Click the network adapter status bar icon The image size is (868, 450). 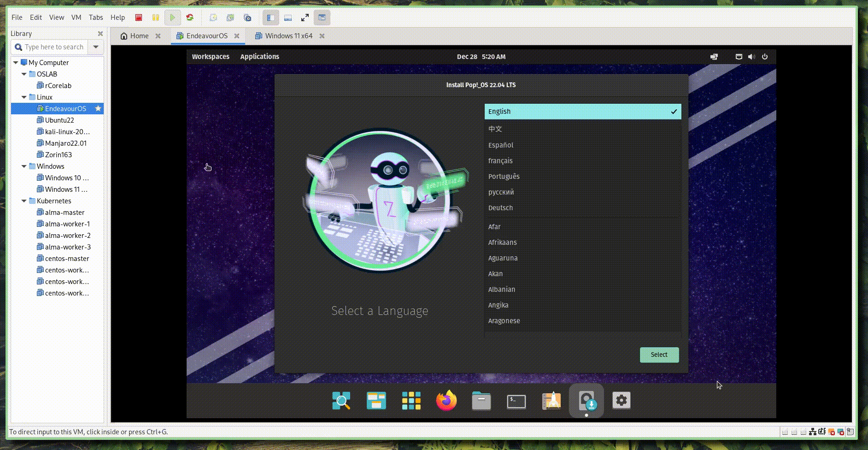click(x=813, y=432)
